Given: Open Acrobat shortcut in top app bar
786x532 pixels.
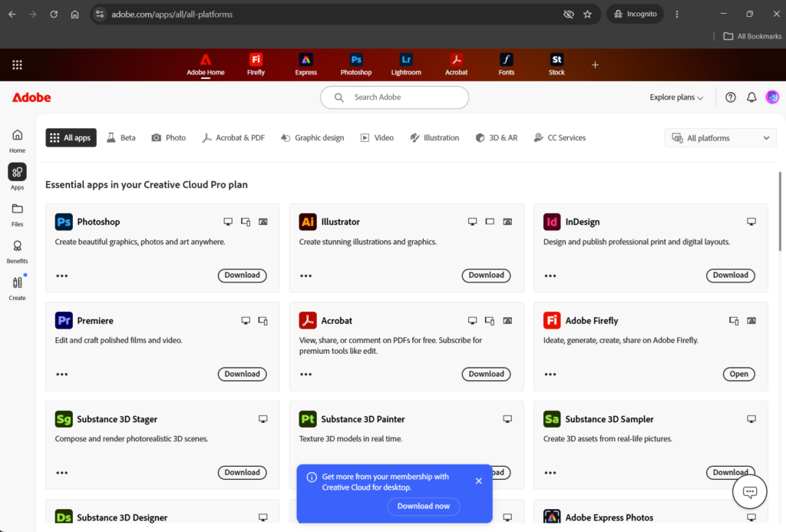Looking at the screenshot, I should [456, 64].
